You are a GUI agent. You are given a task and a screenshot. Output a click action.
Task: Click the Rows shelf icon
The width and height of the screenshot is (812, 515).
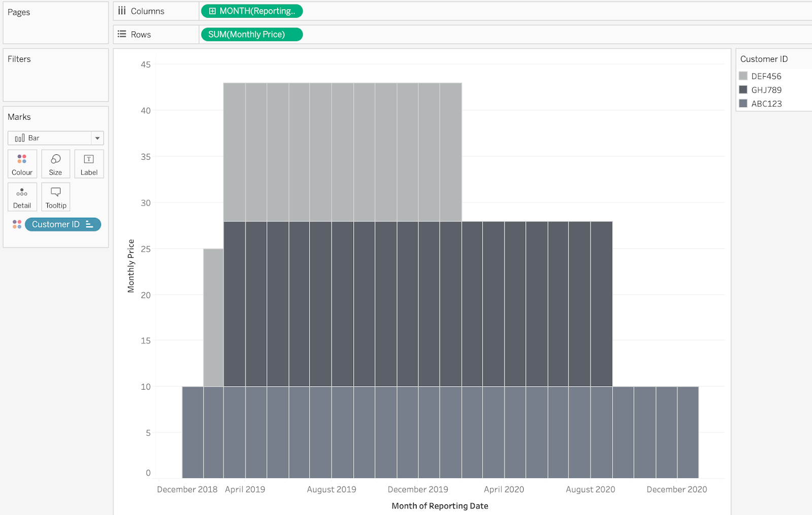(x=121, y=34)
